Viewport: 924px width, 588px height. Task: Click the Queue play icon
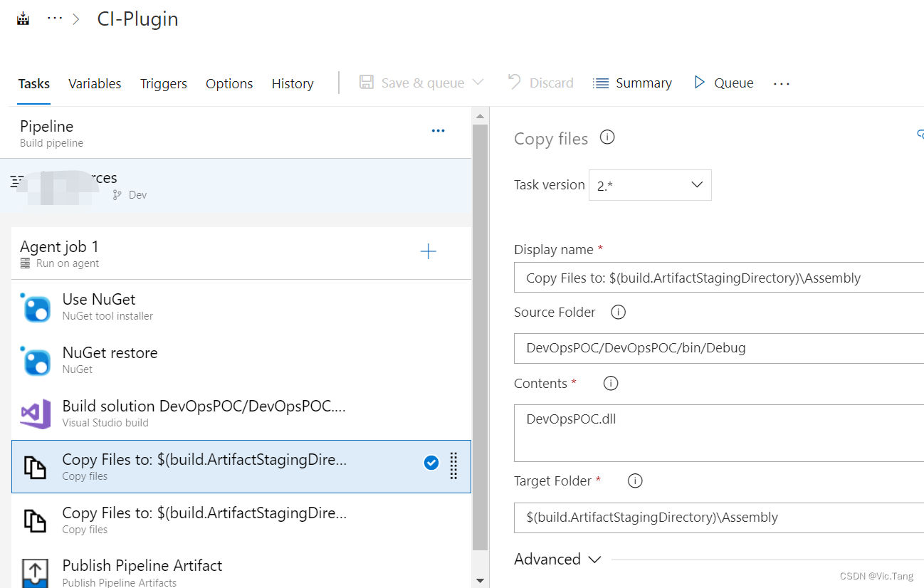pos(700,82)
